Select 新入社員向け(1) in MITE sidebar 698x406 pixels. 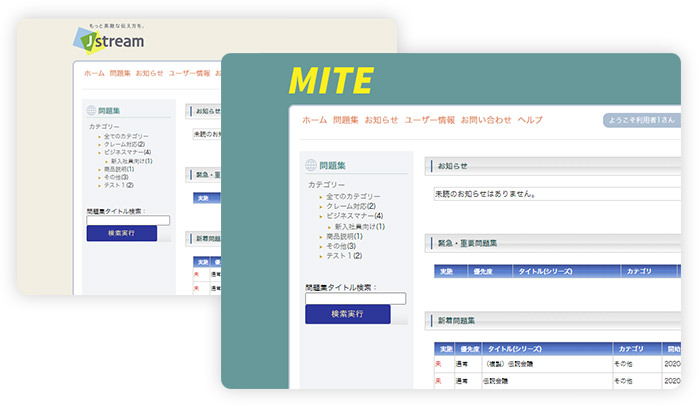point(360,227)
